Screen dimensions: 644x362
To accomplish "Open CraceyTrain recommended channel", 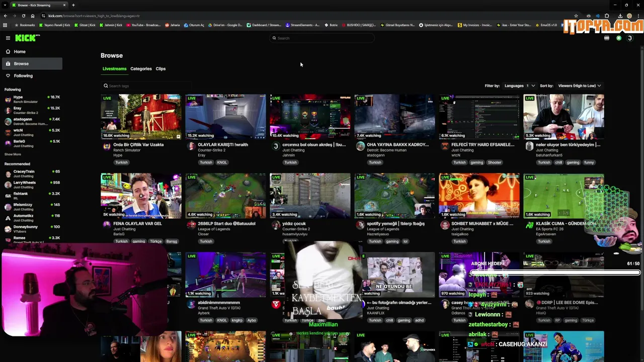I will click(x=32, y=173).
